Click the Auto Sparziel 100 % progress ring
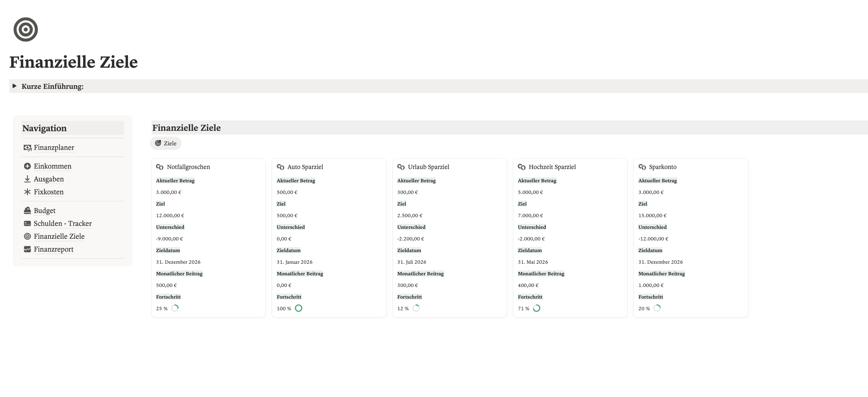Screen dimensions: 868x397 [299, 308]
